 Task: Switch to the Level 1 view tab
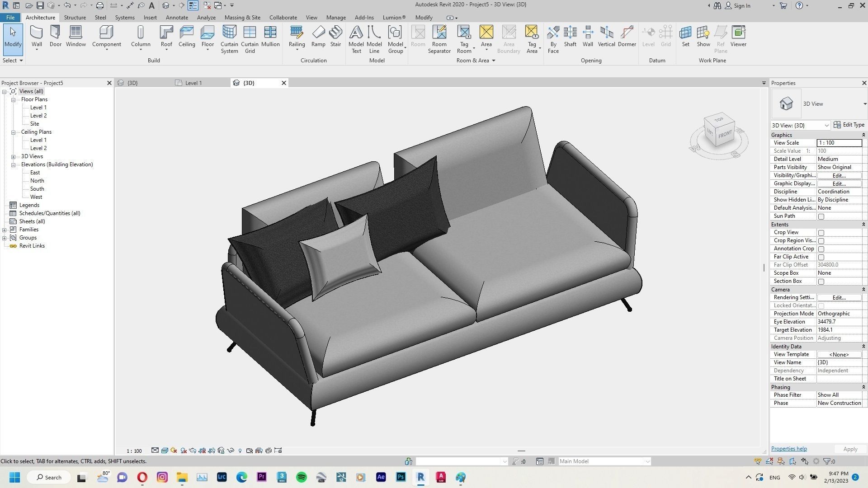pyautogui.click(x=193, y=83)
